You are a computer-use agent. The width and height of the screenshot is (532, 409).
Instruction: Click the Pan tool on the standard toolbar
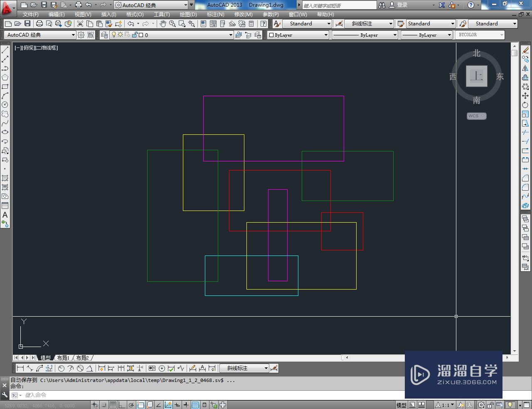[163, 24]
